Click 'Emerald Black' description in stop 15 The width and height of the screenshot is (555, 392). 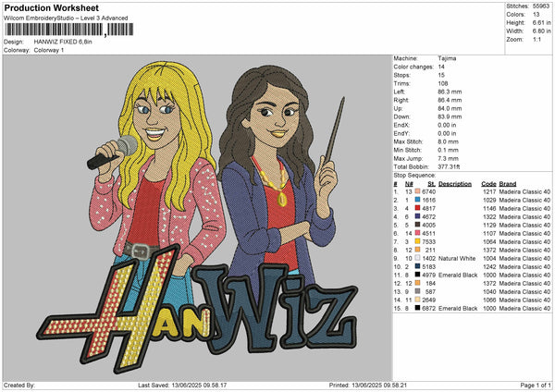458,308
